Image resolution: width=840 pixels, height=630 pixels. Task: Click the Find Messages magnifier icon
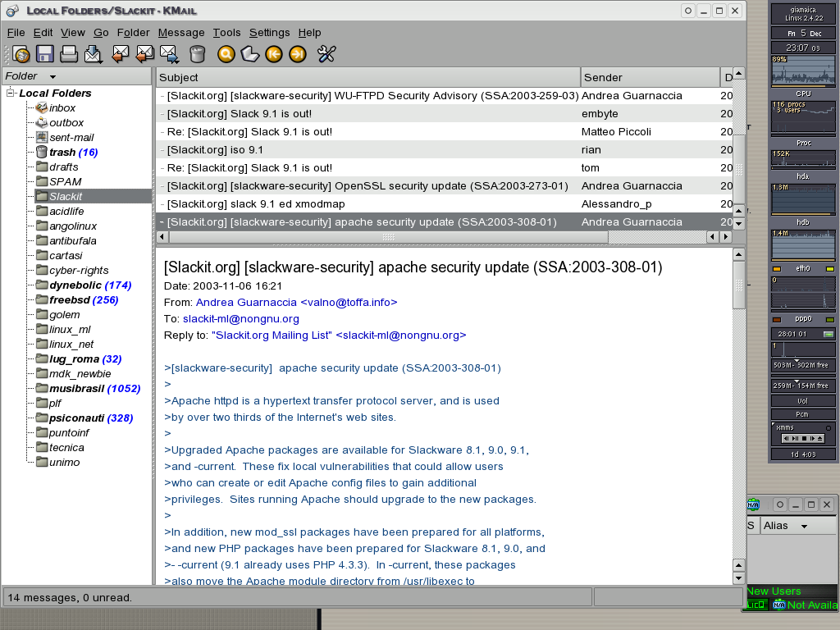coord(226,54)
